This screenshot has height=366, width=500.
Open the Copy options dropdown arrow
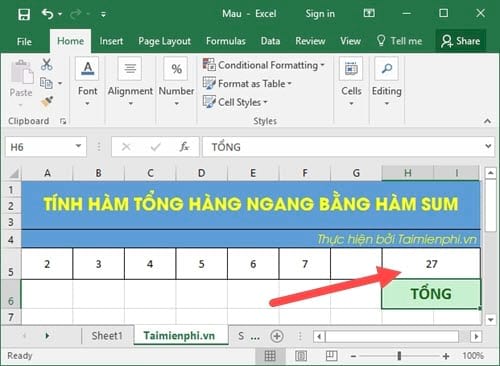point(60,83)
